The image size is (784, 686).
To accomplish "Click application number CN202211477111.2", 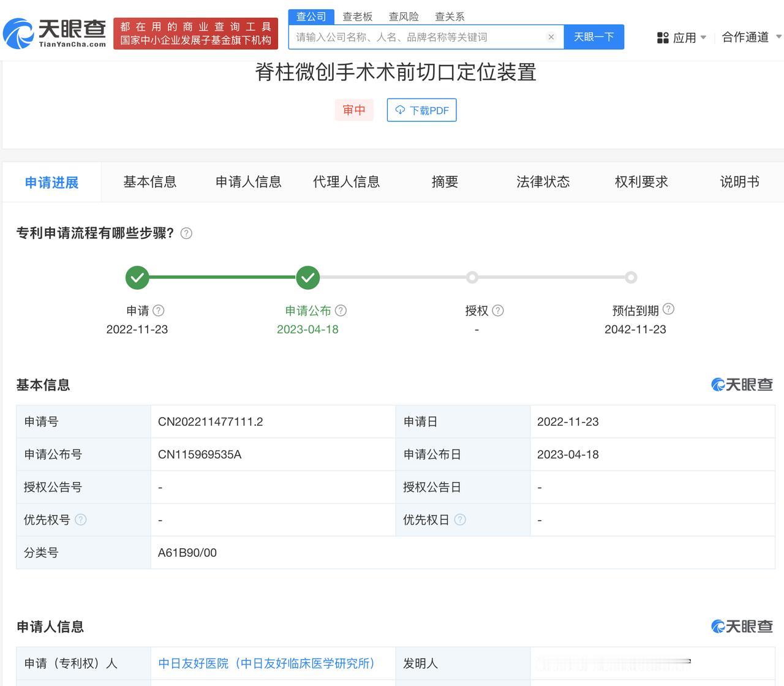I will click(x=211, y=421).
